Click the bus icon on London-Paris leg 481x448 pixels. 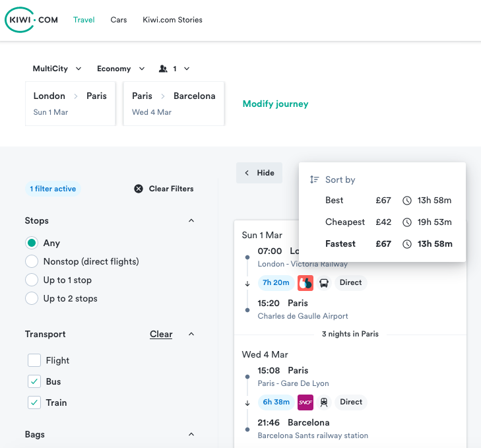324,283
